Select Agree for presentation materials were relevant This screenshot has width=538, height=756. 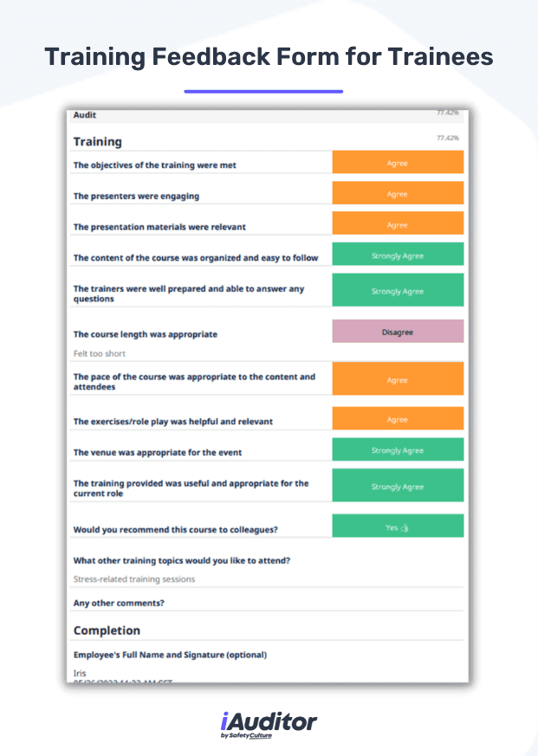[398, 223]
